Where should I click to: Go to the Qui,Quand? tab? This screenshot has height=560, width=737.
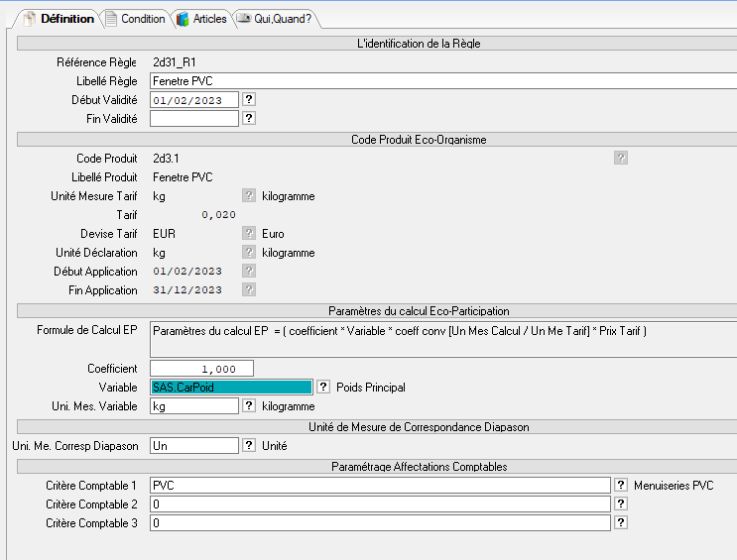pos(274,19)
